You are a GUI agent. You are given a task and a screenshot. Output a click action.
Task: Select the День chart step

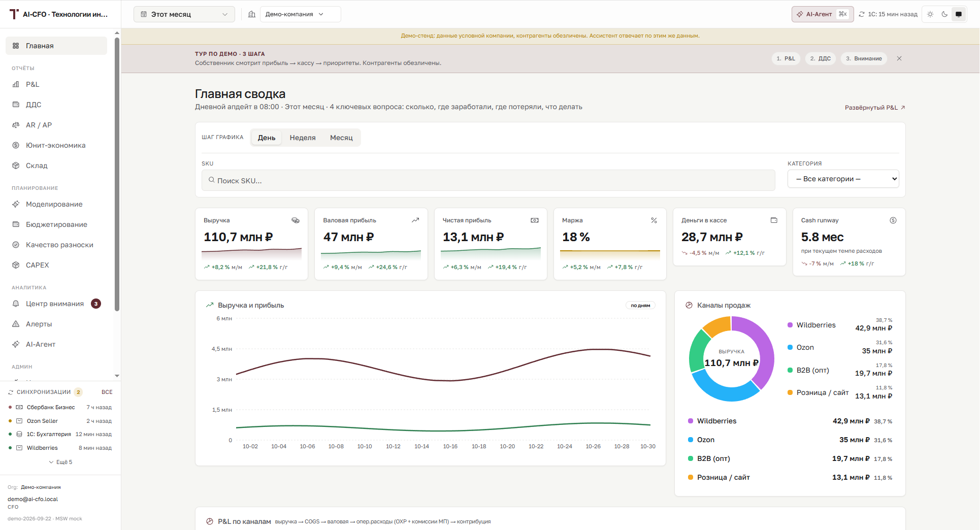coord(267,138)
